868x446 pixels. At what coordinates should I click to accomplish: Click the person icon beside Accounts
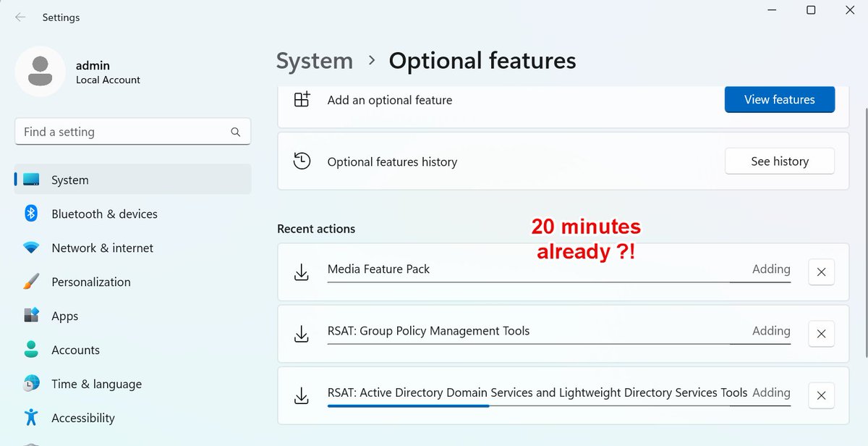click(x=31, y=350)
